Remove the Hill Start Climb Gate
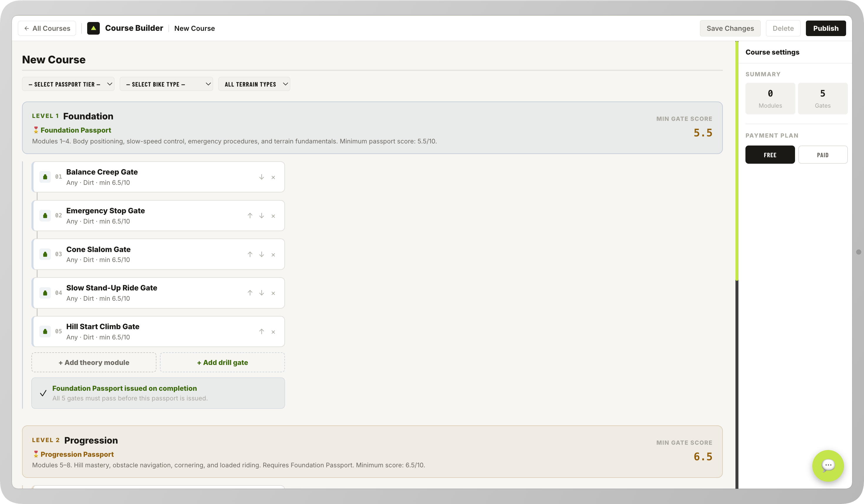This screenshot has width=864, height=504. pyautogui.click(x=273, y=332)
